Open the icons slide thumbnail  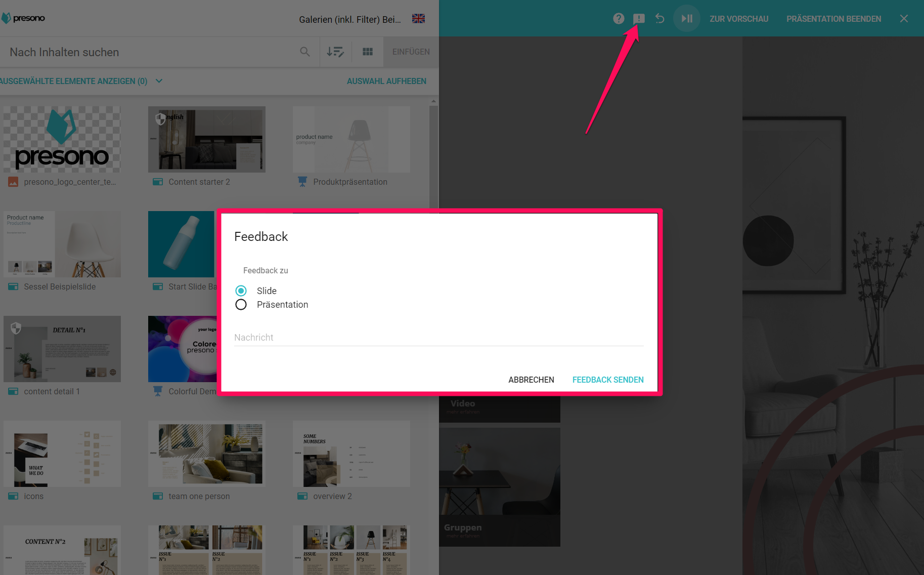62,454
